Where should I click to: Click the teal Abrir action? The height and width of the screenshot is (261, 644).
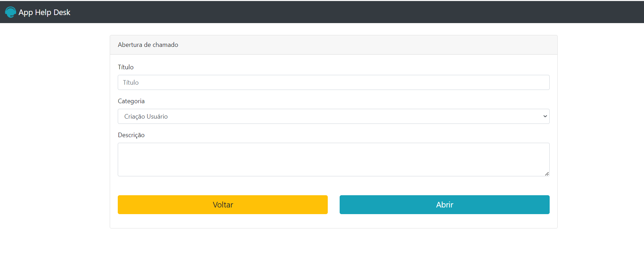(444, 205)
